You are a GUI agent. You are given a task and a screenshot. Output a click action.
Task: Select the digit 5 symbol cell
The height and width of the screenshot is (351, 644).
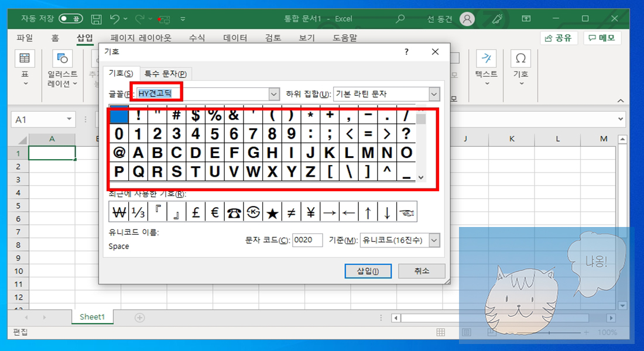point(215,133)
